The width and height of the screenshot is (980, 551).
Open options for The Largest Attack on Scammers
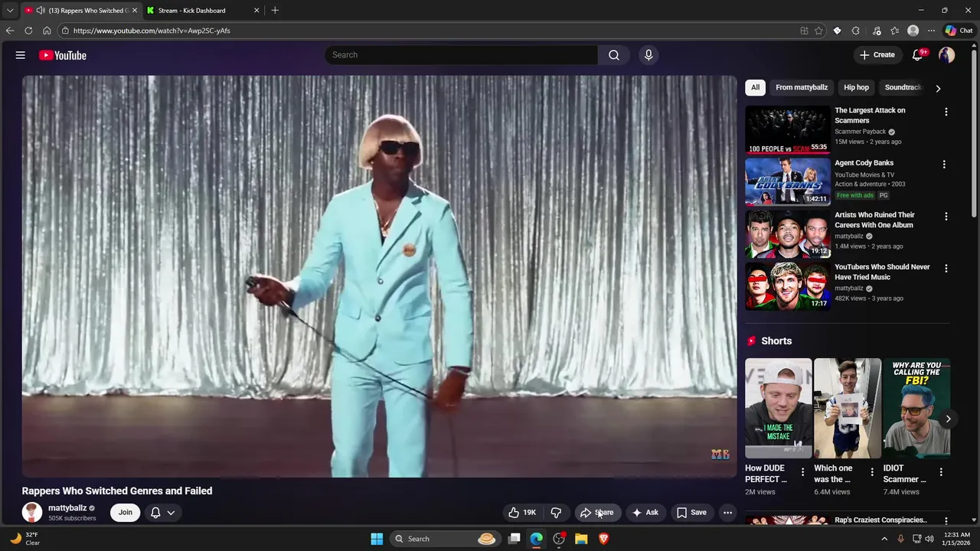click(946, 112)
